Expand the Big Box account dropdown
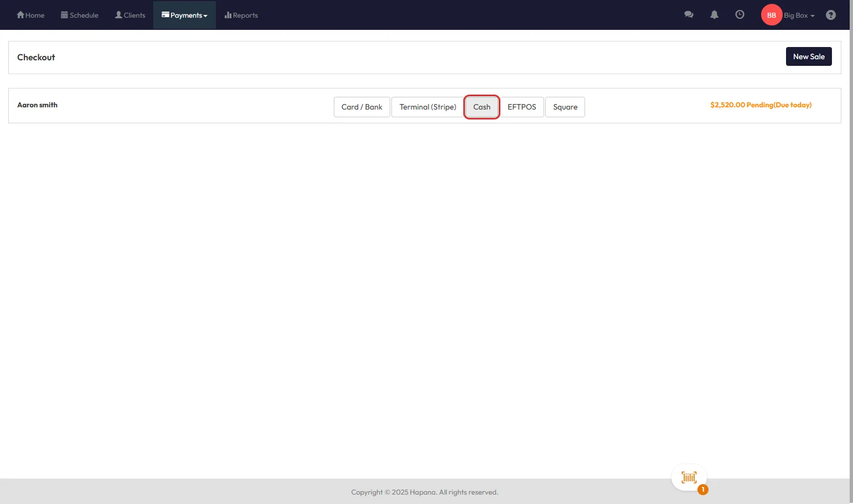Viewport: 853px width, 504px height. click(799, 15)
